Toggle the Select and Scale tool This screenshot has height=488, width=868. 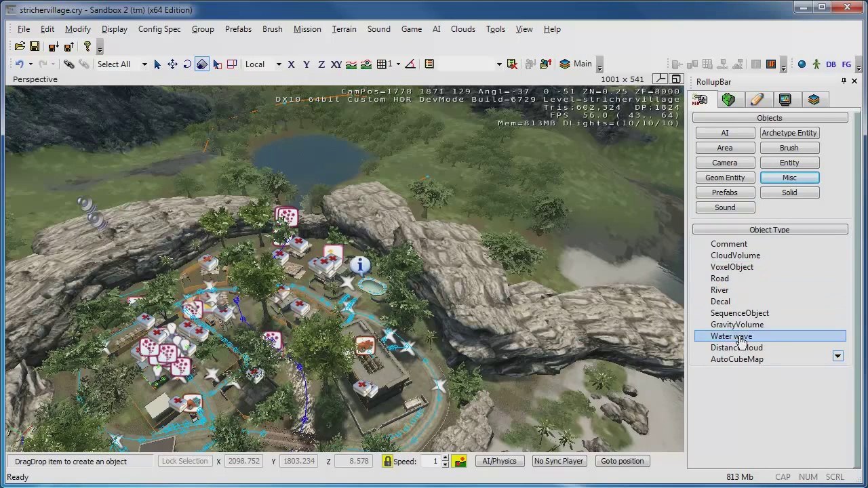(x=202, y=64)
